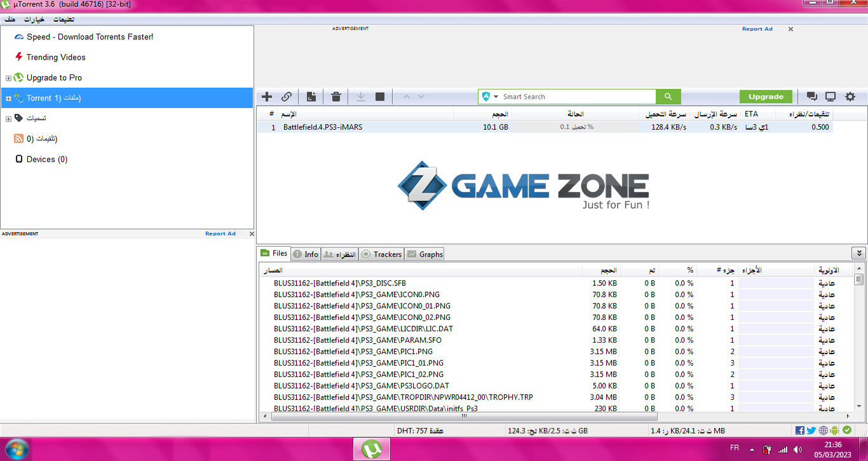Switch to the Trackers tab
Viewport: 868px width, 461px height.
(x=381, y=254)
